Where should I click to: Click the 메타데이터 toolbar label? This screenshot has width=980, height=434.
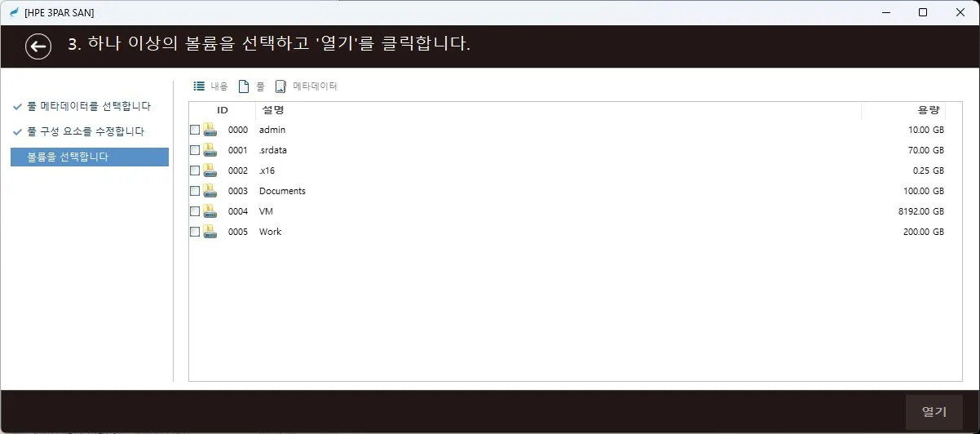(x=315, y=86)
